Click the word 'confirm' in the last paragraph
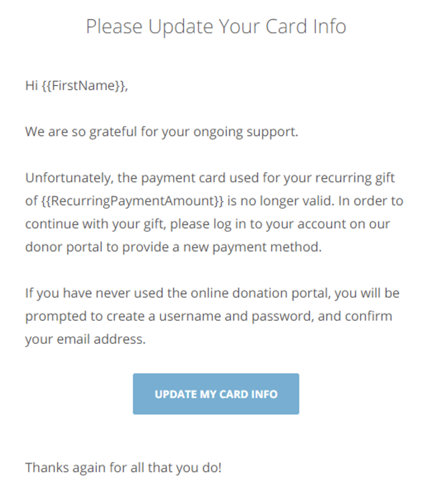 [x=368, y=316]
